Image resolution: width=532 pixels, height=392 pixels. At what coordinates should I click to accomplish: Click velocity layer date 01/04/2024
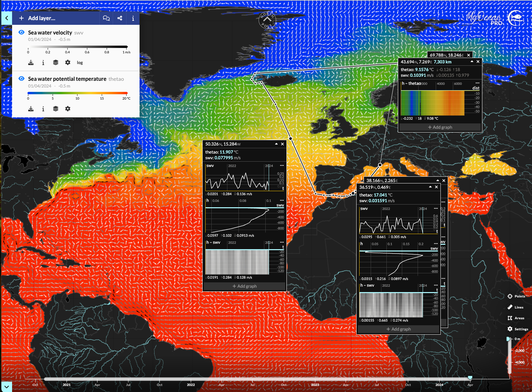coord(40,39)
